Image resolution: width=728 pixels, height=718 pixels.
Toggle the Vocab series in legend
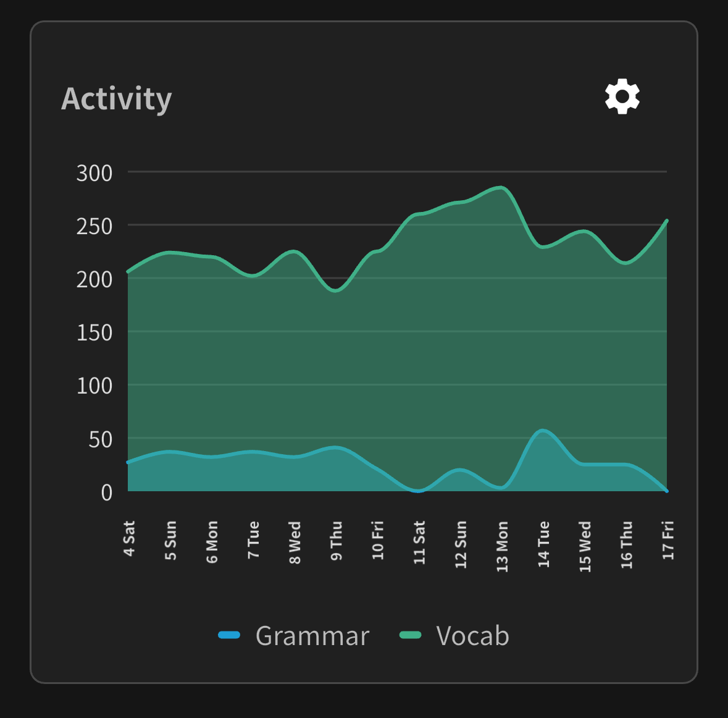point(472,636)
